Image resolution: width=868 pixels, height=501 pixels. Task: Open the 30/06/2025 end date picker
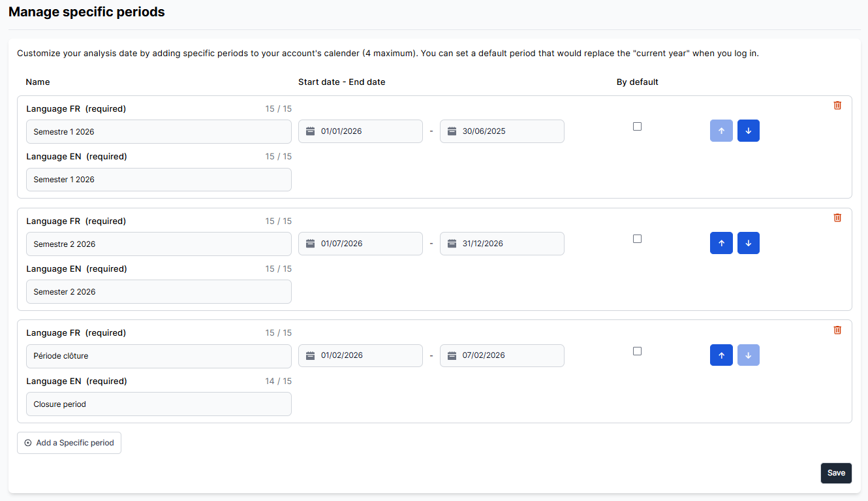501,131
